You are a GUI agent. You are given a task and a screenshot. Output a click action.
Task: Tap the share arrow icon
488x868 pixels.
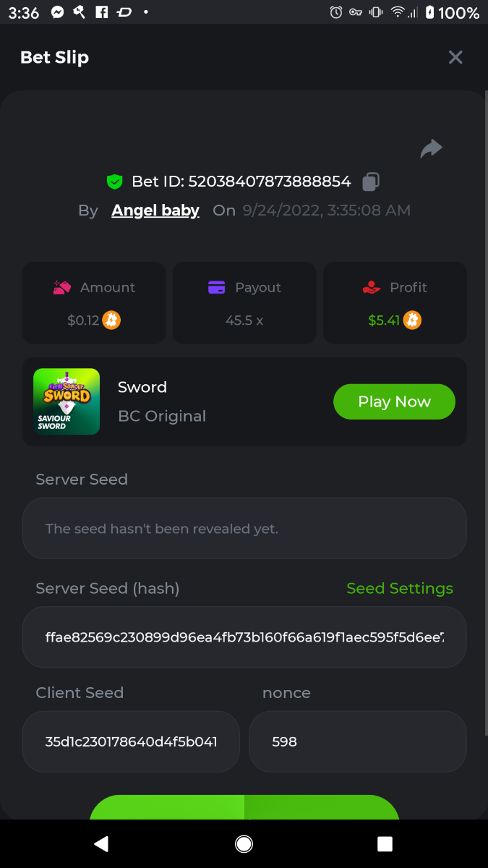point(431,148)
